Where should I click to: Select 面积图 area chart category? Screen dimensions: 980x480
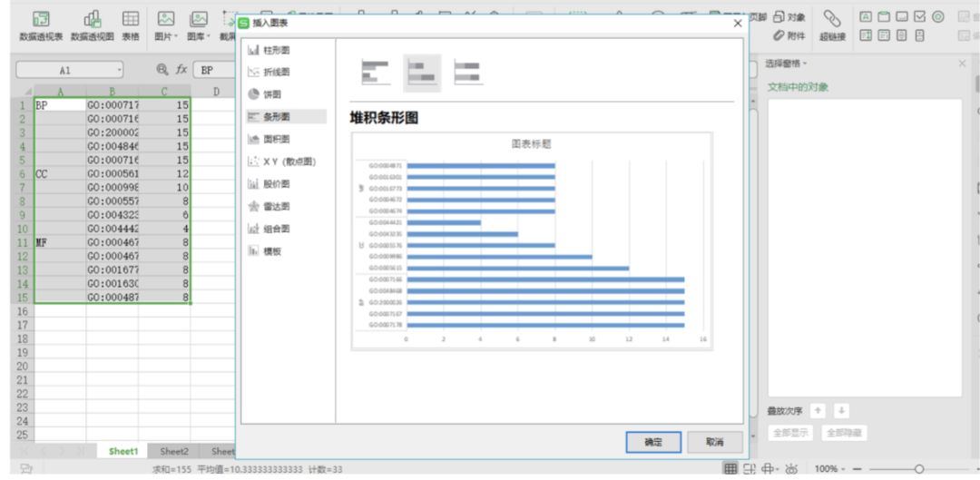tap(286, 139)
